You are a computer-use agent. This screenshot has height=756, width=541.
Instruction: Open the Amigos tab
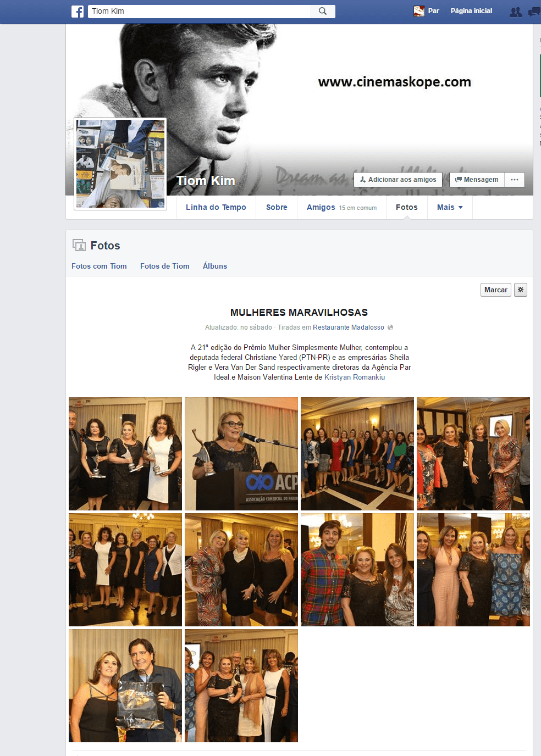[341, 207]
